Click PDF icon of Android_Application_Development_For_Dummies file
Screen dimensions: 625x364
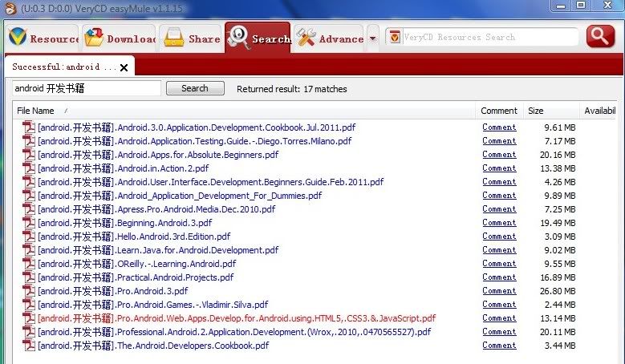click(29, 195)
